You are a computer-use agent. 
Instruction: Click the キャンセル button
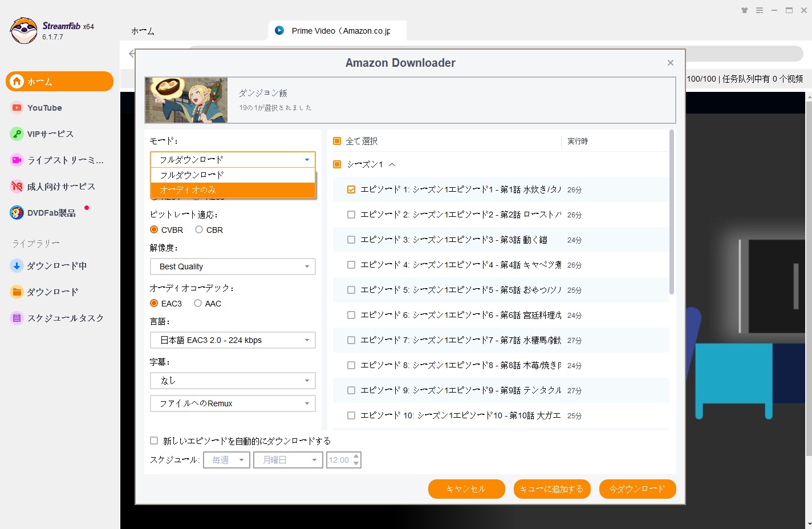click(466, 489)
